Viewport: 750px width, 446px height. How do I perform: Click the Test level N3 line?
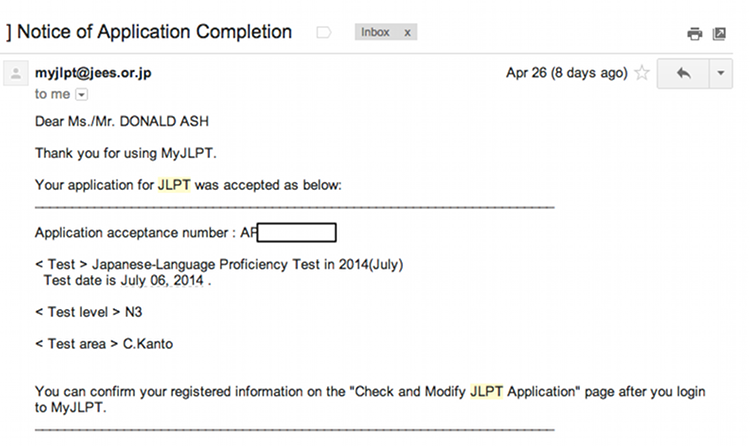(88, 312)
